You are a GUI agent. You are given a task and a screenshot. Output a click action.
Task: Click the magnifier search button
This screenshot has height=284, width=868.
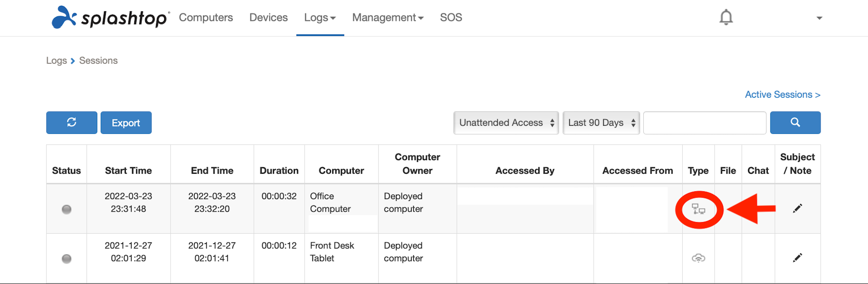click(795, 123)
